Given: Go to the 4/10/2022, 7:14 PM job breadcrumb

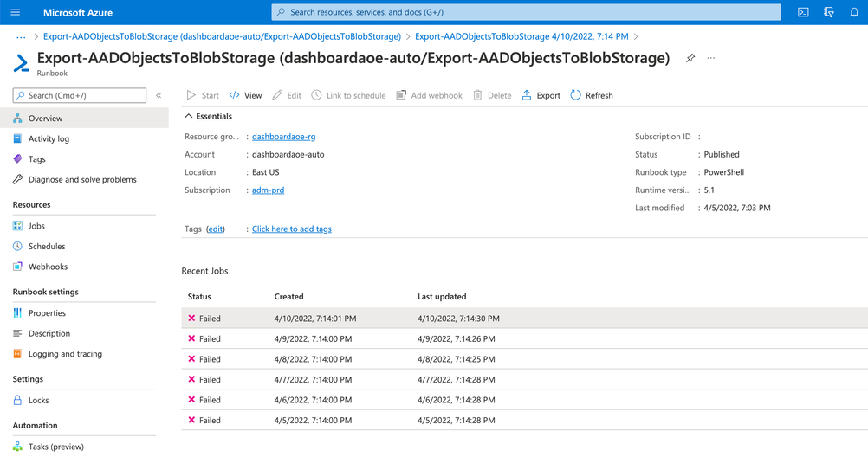Looking at the screenshot, I should pos(521,36).
